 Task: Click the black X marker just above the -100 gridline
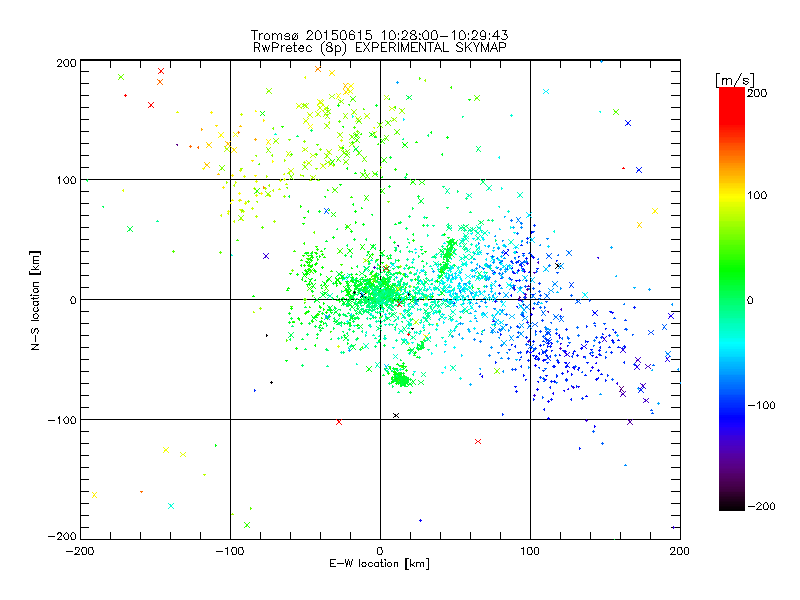coord(396,415)
